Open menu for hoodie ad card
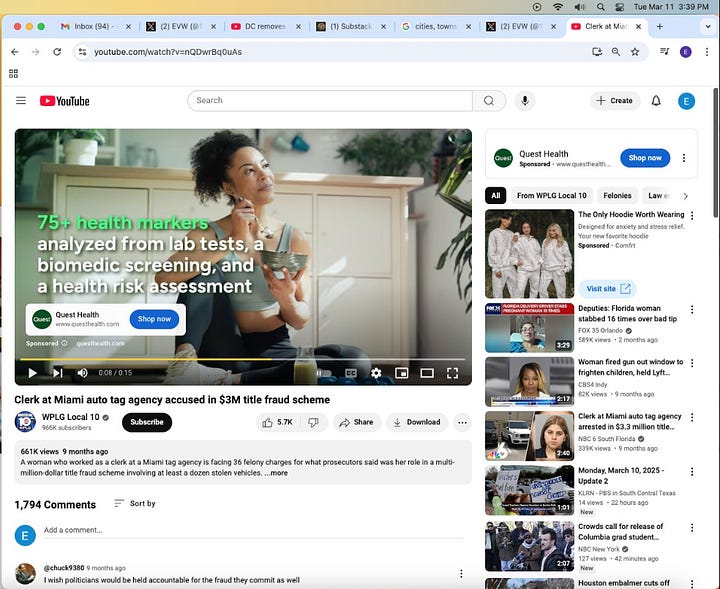Screen dimensions: 720x589 [x=692, y=215]
